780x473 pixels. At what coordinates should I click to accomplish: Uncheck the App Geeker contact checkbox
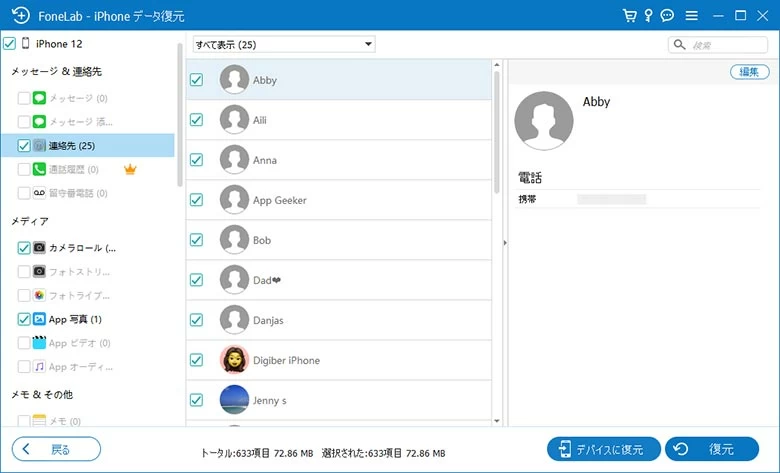pos(196,200)
